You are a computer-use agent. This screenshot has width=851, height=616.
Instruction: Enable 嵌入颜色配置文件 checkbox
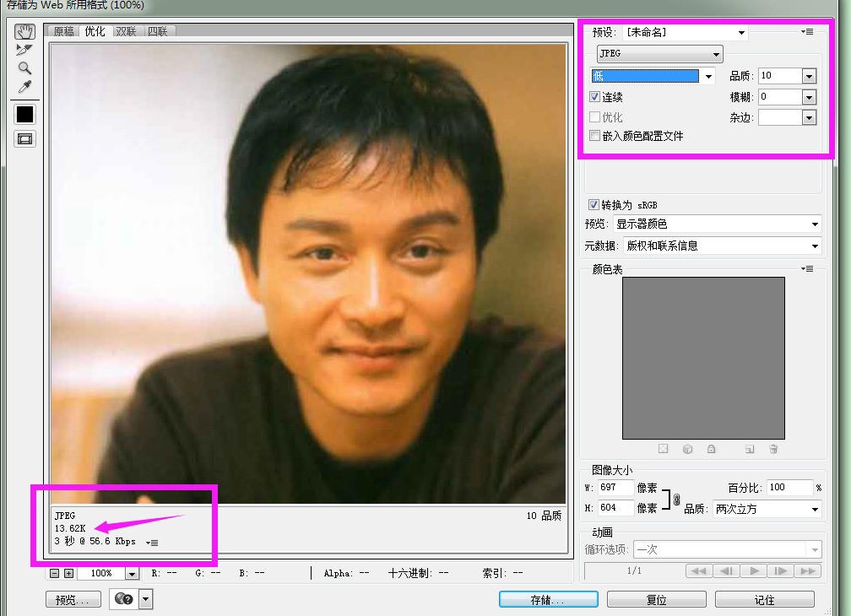(x=595, y=136)
